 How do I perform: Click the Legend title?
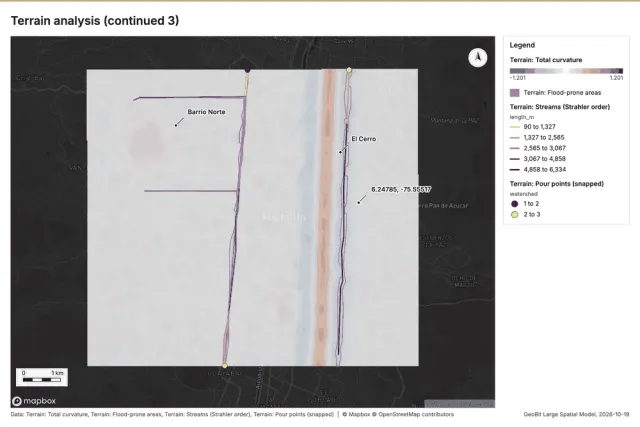[522, 45]
